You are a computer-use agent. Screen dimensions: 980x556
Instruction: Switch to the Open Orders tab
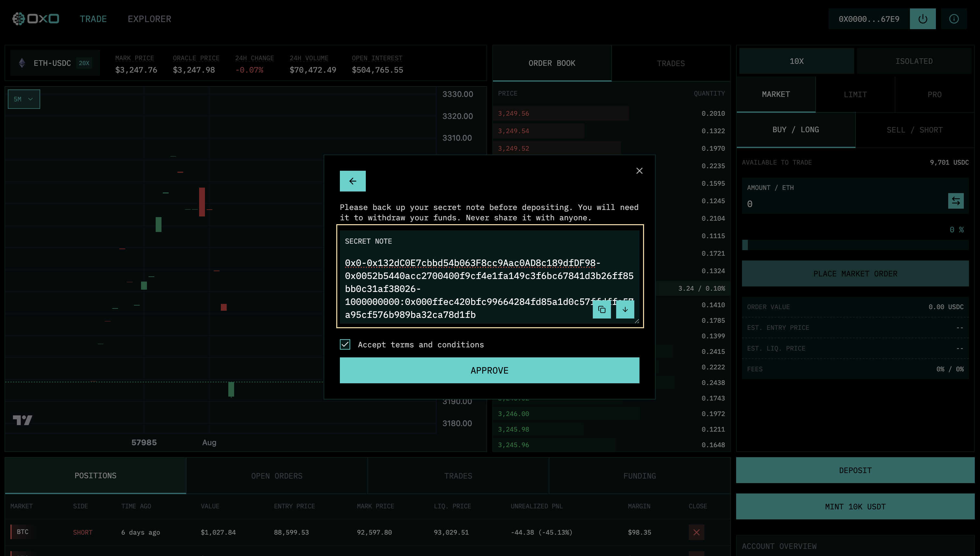(x=277, y=476)
